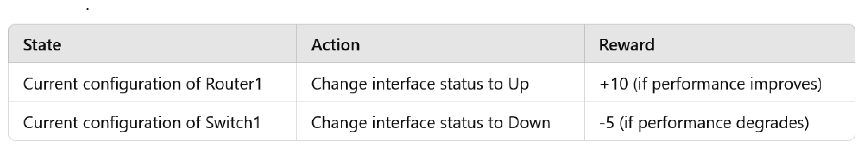Click the Reward column header
Image resolution: width=868 pixels, height=152 pixels.
626,45
